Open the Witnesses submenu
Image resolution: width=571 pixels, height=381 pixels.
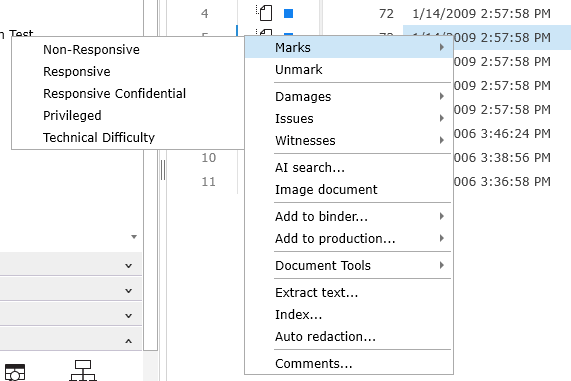349,140
